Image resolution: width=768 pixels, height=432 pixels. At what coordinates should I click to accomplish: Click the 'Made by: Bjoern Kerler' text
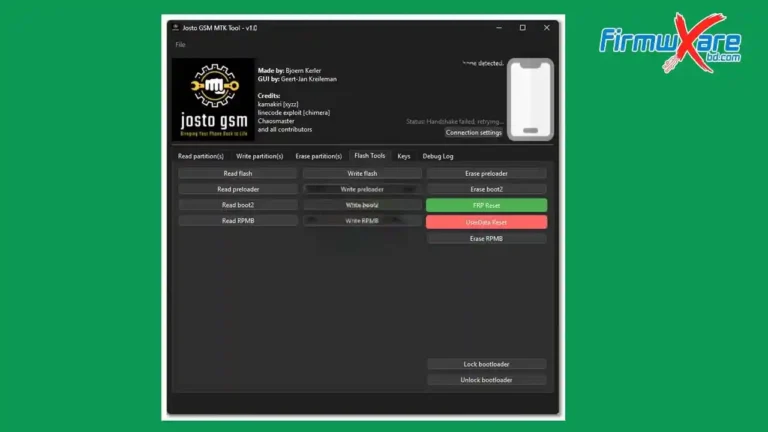click(x=289, y=71)
